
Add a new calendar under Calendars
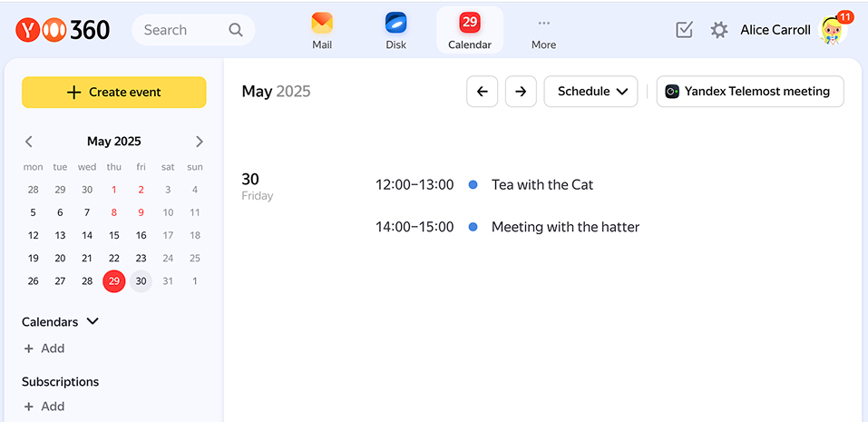(x=44, y=348)
